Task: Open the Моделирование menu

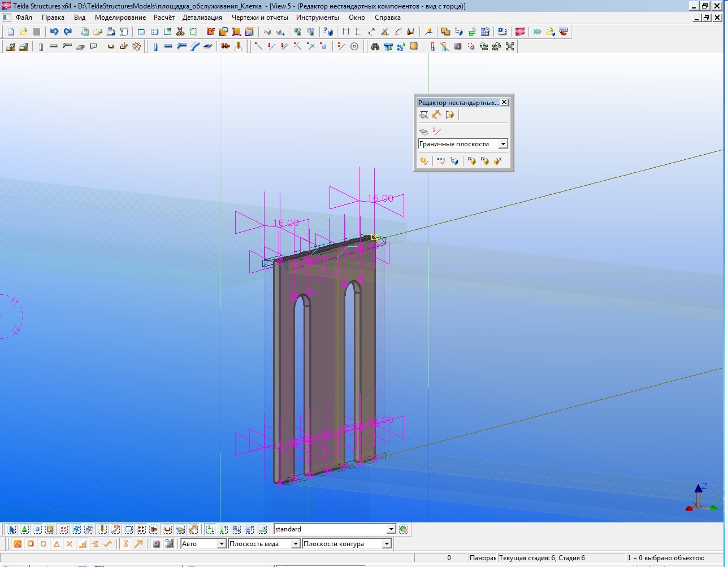Action: pyautogui.click(x=120, y=18)
